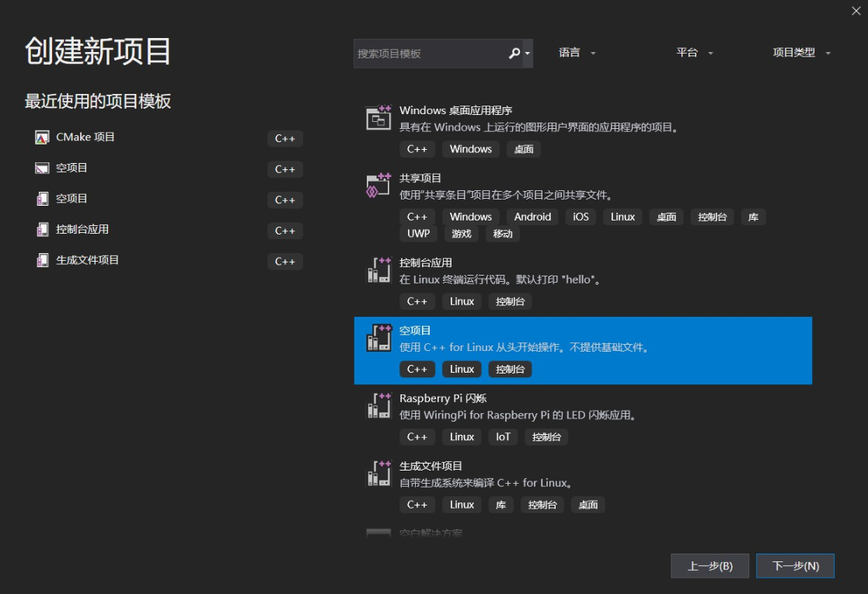Click the UWP tag under 共享项目

click(x=419, y=234)
